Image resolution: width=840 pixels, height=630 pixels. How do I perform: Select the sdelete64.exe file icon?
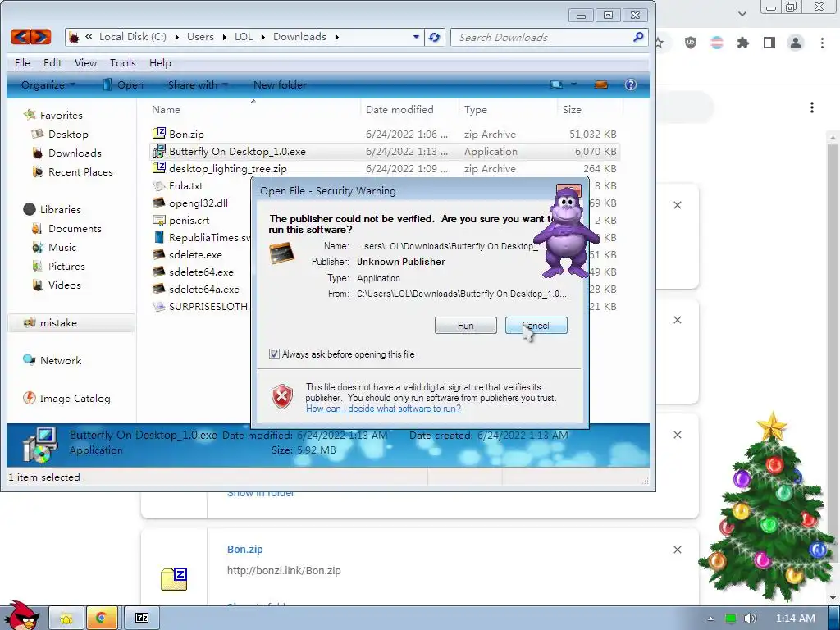159,272
